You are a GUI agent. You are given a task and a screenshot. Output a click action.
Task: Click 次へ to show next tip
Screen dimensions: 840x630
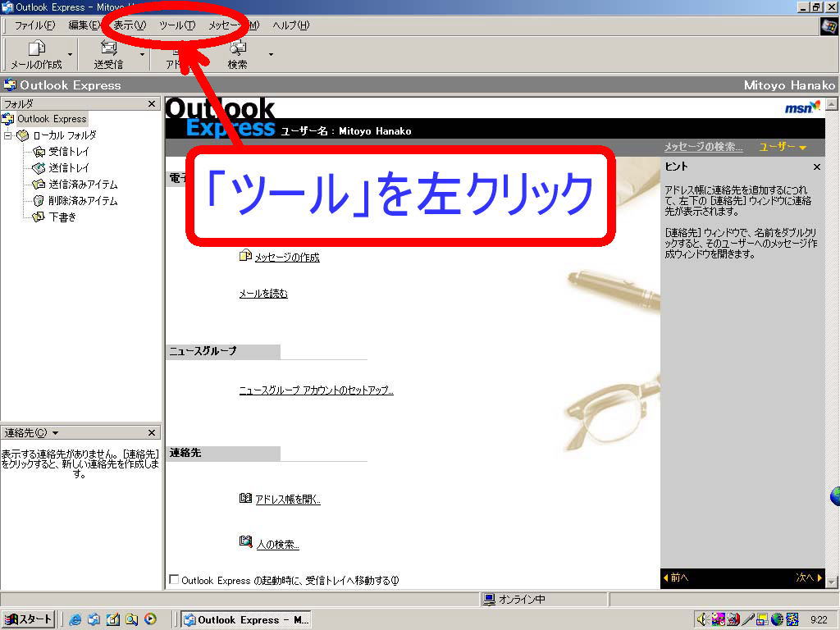[808, 577]
